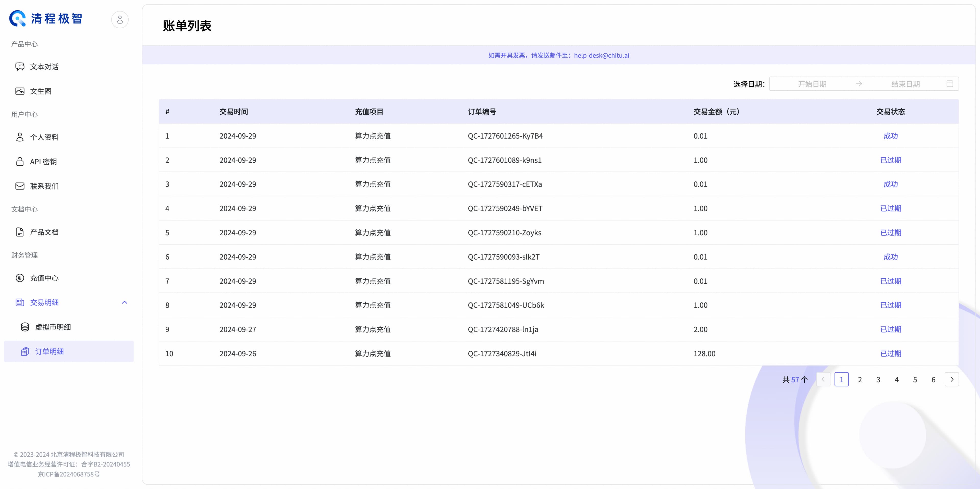Go to page 3
This screenshot has width=980, height=489.
coord(878,380)
